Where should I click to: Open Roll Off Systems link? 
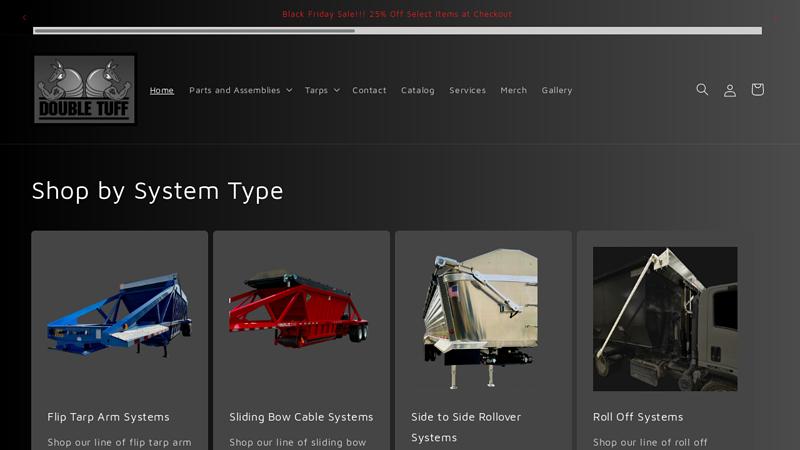[638, 417]
